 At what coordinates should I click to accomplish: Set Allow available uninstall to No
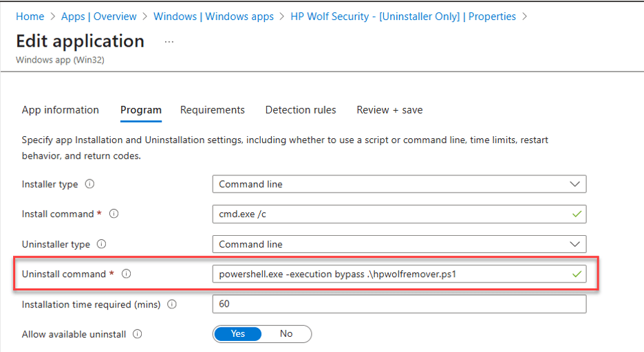(x=286, y=334)
